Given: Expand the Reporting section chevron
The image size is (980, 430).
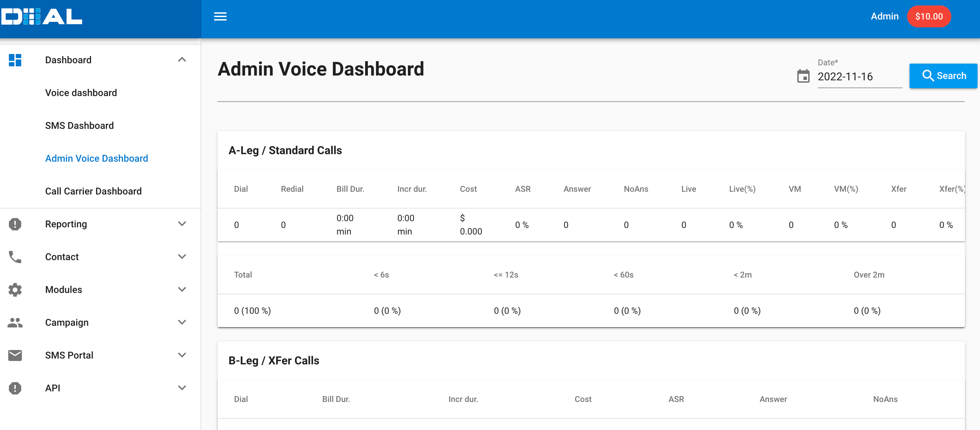Looking at the screenshot, I should pyautogui.click(x=182, y=224).
